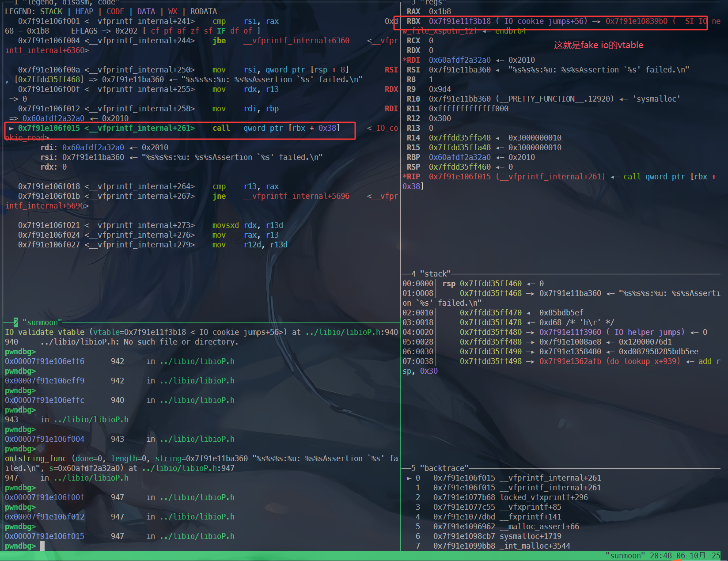The image size is (728, 561).
Task: Click stack entry 03:0018
Action: (x=508, y=322)
